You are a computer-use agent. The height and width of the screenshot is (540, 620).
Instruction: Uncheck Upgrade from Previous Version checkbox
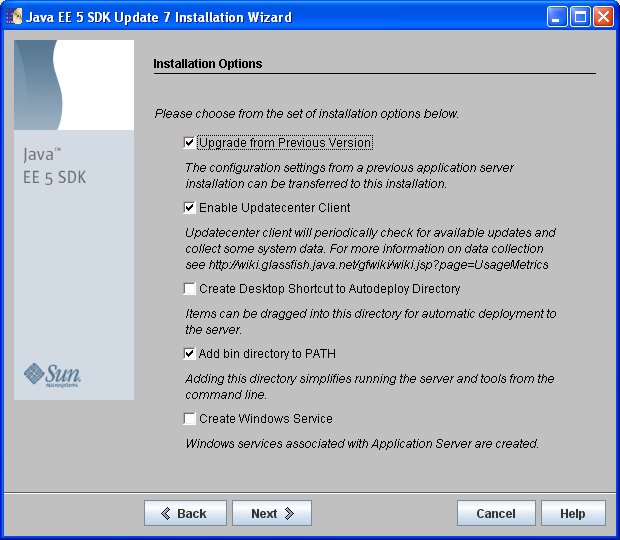click(x=189, y=142)
